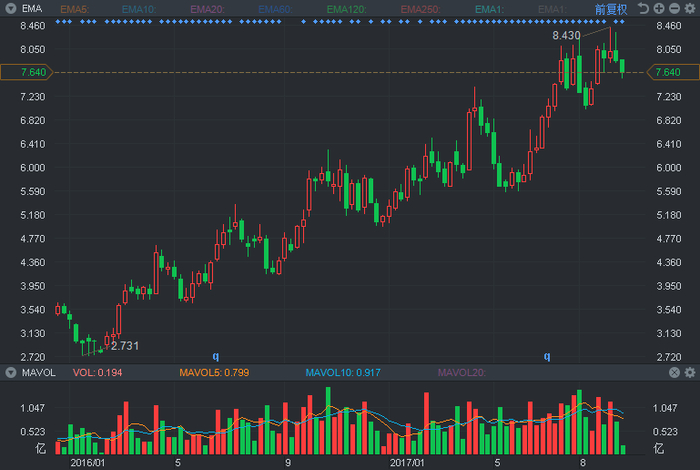This screenshot has width=700, height=470.
Task: Click the right 7.640 current price tag
Action: tap(673, 72)
